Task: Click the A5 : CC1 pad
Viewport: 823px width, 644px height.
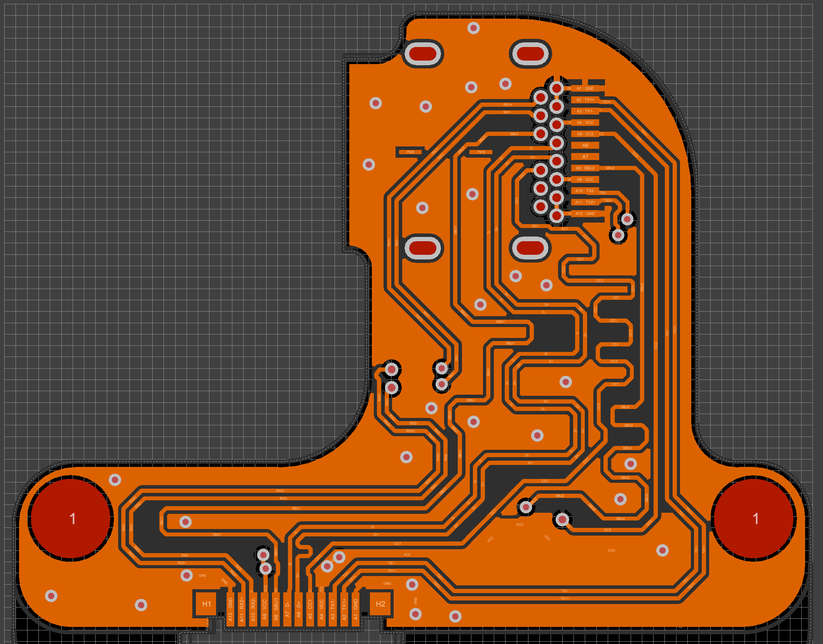Action: [310, 609]
